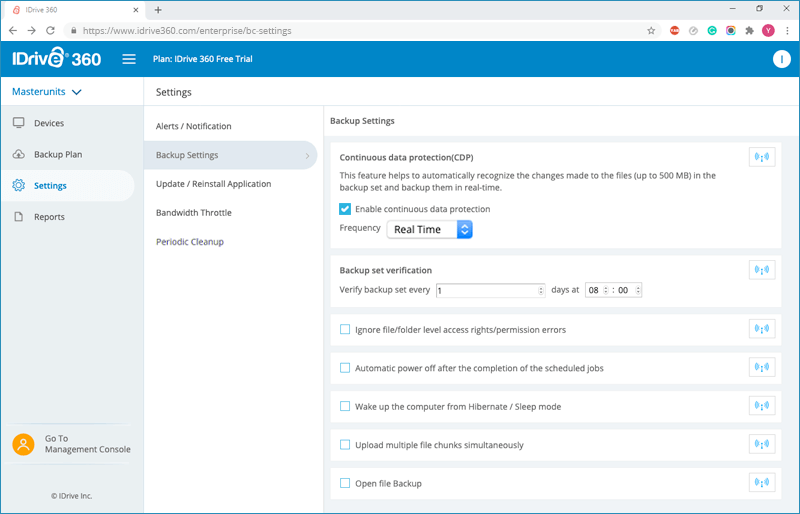Uncheck Enable continuous data protection

pos(345,209)
